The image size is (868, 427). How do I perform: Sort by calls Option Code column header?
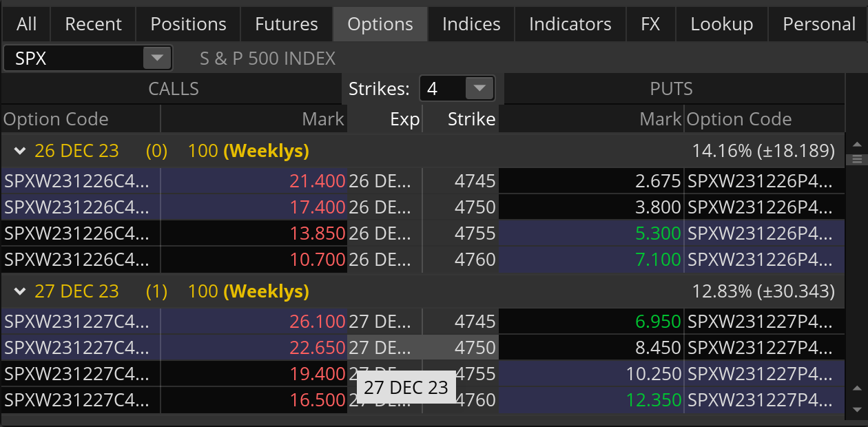[81, 119]
